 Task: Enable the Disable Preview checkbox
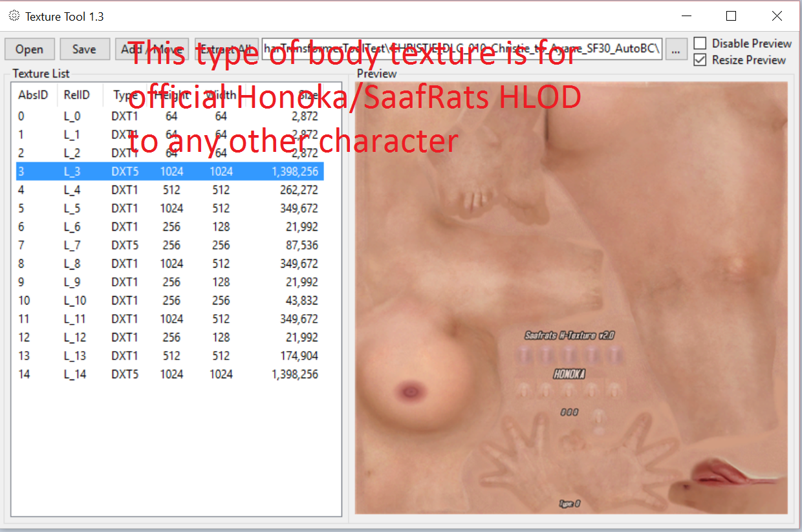pyautogui.click(x=700, y=43)
